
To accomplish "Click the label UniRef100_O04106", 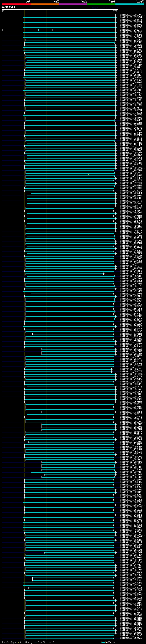I will tap(131, 82).
